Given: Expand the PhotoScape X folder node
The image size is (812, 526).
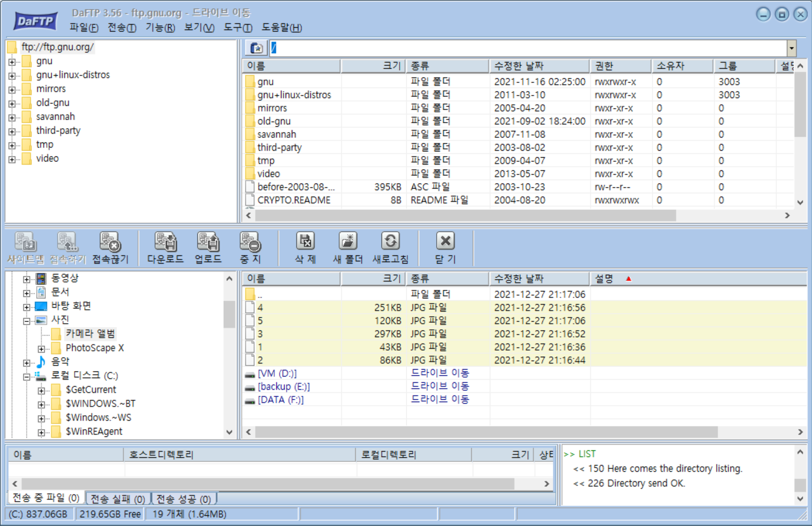Looking at the screenshot, I should 41,349.
